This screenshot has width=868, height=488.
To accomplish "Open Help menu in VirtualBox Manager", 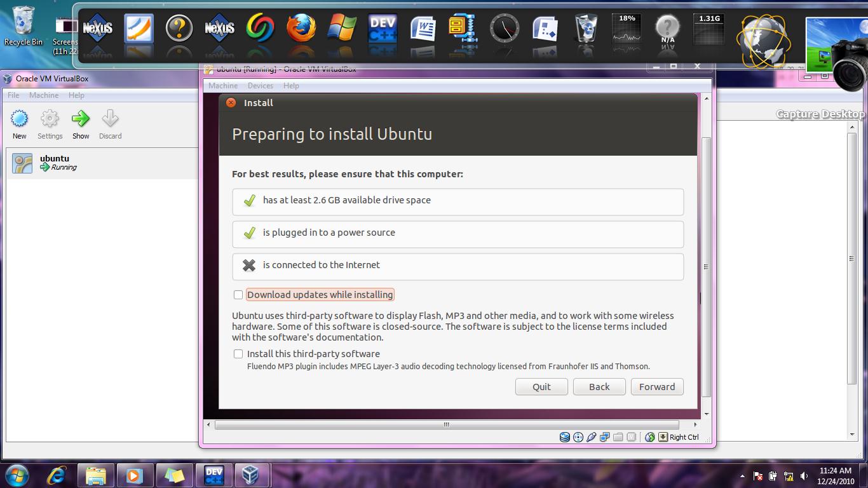I will [76, 95].
